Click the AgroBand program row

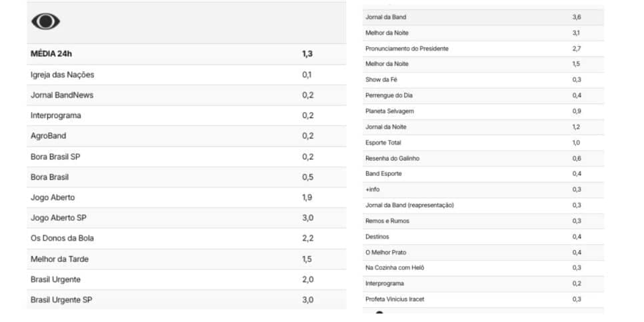pyautogui.click(x=187, y=136)
